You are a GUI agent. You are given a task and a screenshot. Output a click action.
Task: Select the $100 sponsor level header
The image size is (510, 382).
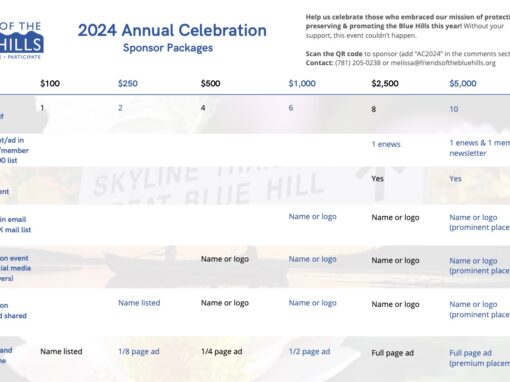[x=50, y=83]
